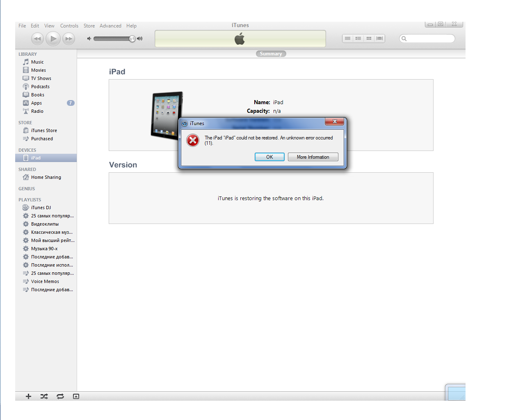Click the maximum-volume speaker icon
This screenshot has width=525, height=420.
140,39
